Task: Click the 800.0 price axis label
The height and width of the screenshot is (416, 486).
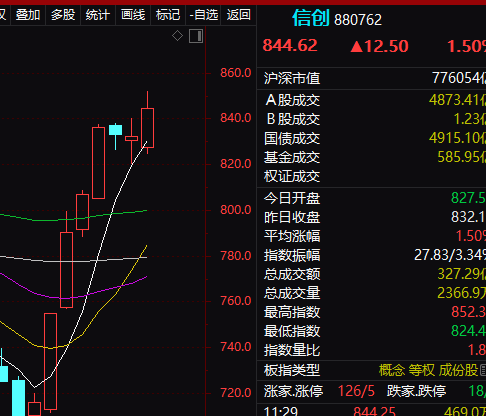Action: [236, 210]
